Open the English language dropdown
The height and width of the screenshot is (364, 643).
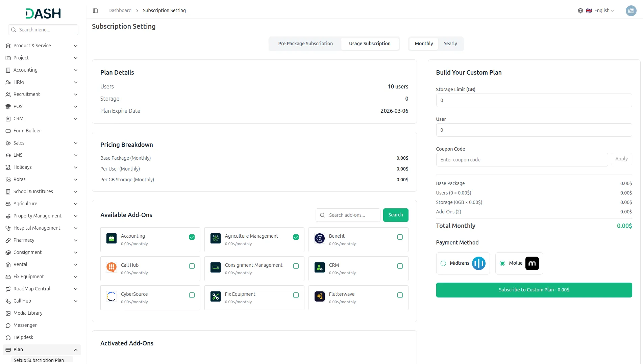pyautogui.click(x=600, y=11)
